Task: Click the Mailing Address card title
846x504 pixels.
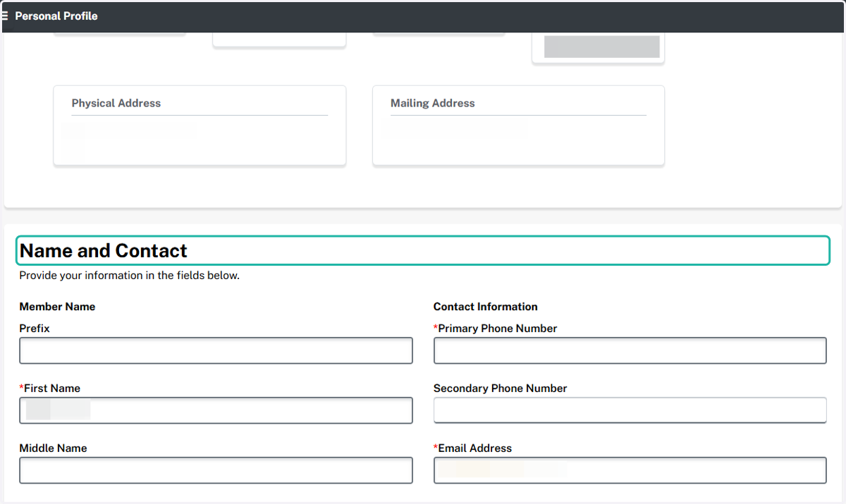Action: (433, 103)
